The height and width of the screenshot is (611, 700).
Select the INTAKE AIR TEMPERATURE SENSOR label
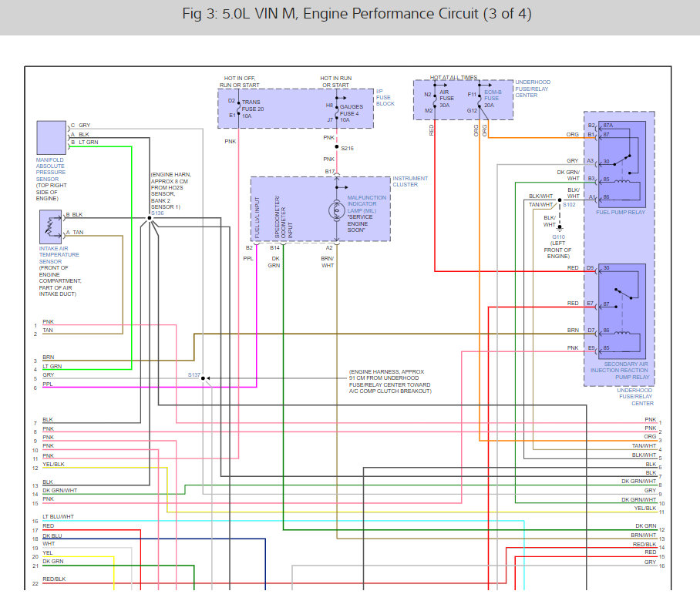tap(59, 255)
